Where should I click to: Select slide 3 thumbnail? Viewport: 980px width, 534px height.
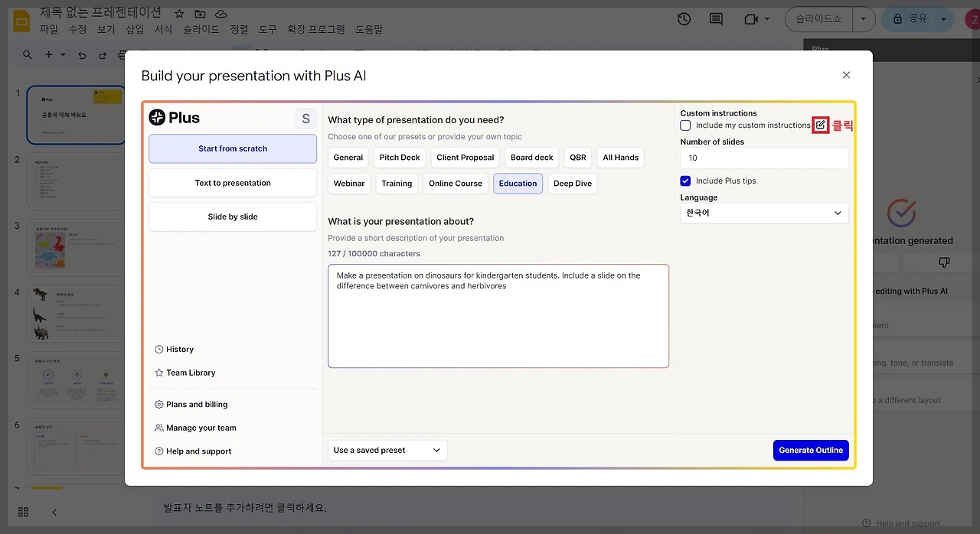click(x=76, y=248)
